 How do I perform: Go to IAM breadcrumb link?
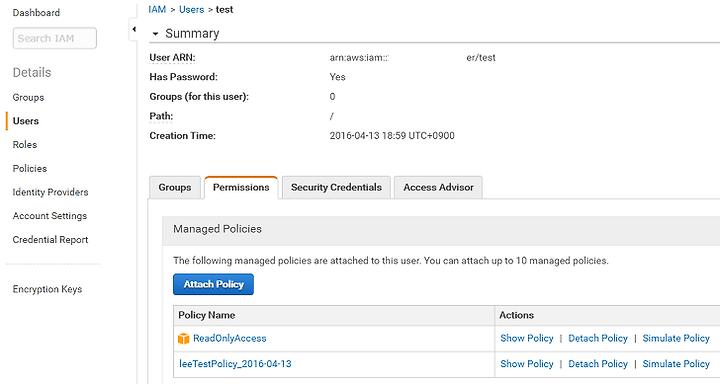pyautogui.click(x=157, y=10)
